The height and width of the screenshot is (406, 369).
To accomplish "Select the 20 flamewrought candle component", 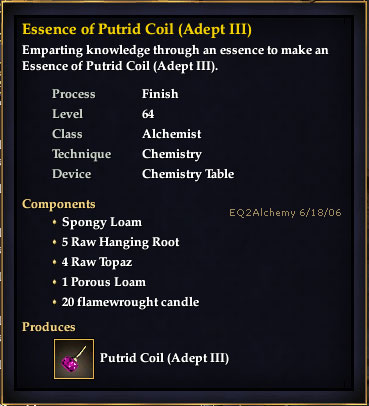I will [x=130, y=302].
